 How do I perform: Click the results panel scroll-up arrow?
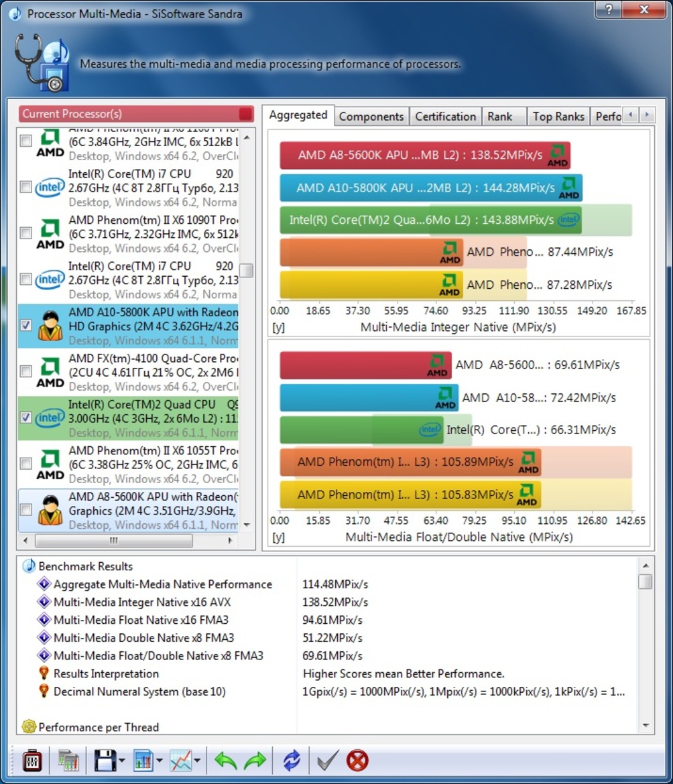pos(646,566)
